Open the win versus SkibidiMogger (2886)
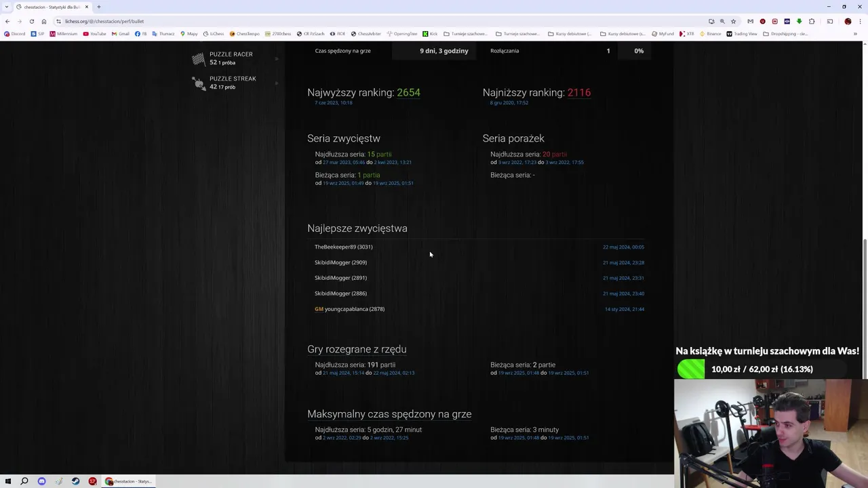 tap(340, 293)
